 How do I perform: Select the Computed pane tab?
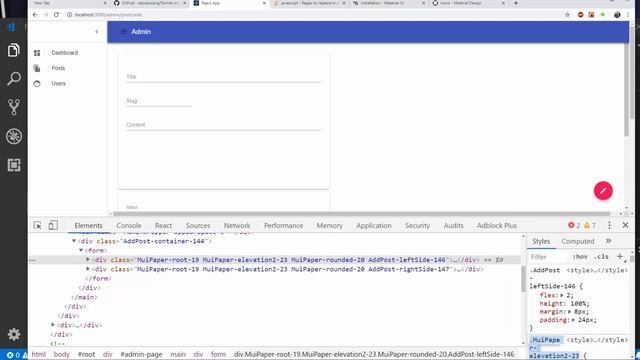(578, 241)
